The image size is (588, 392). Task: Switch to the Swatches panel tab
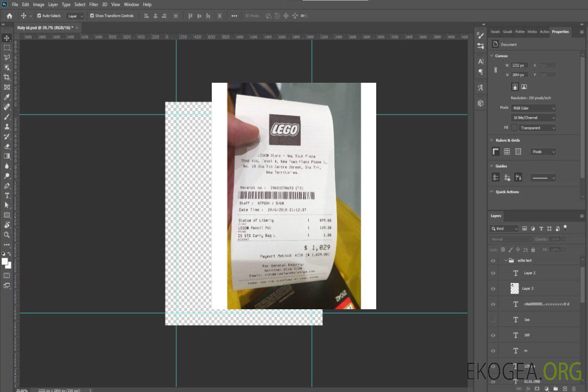coord(495,32)
